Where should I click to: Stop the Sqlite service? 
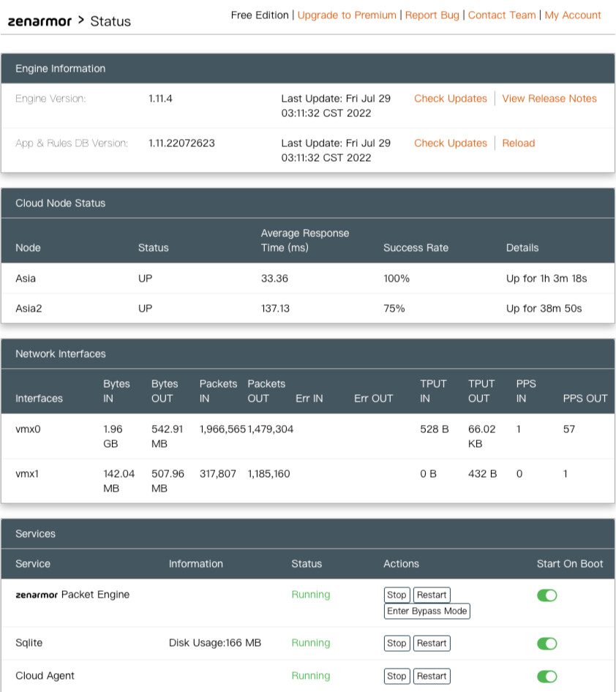click(x=397, y=644)
